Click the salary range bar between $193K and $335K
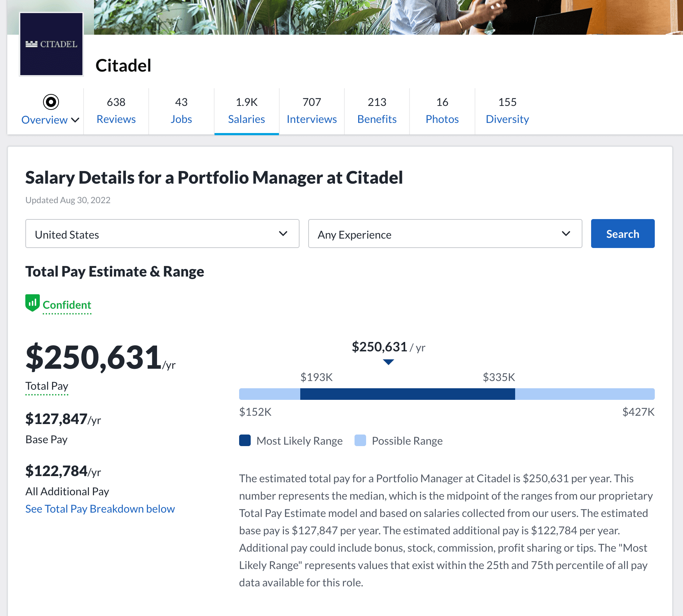 (x=407, y=394)
